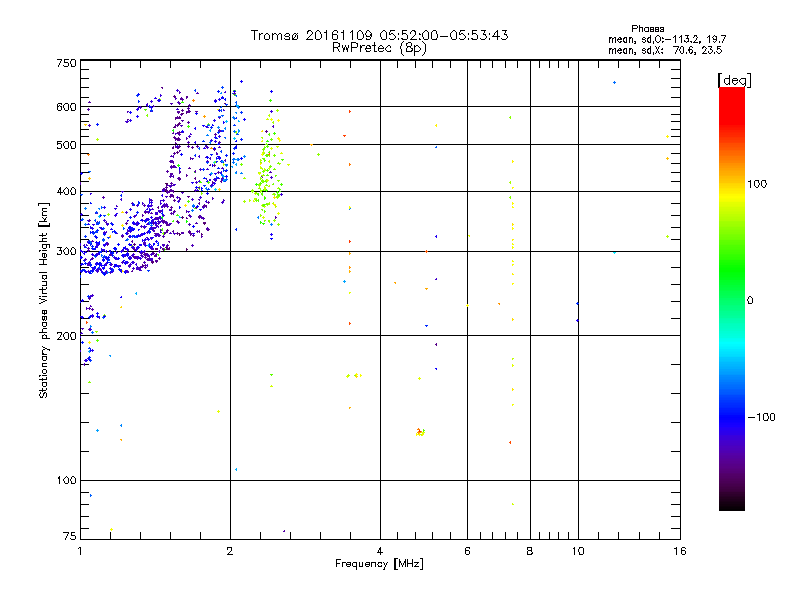
Task: Click the 'RwPretec (8p)' subtitle
Action: coord(379,48)
